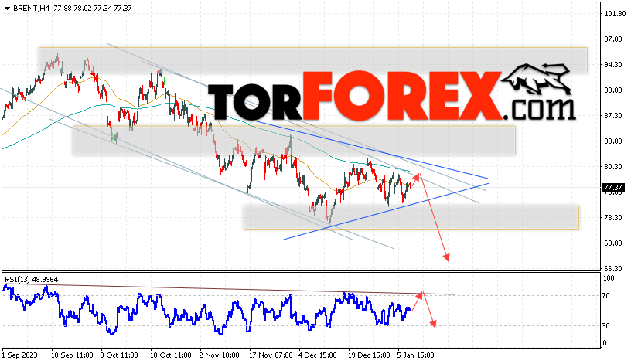The height and width of the screenshot is (364, 631).
Task: Select the top gray resistance zone rectangle
Action: tap(313, 60)
